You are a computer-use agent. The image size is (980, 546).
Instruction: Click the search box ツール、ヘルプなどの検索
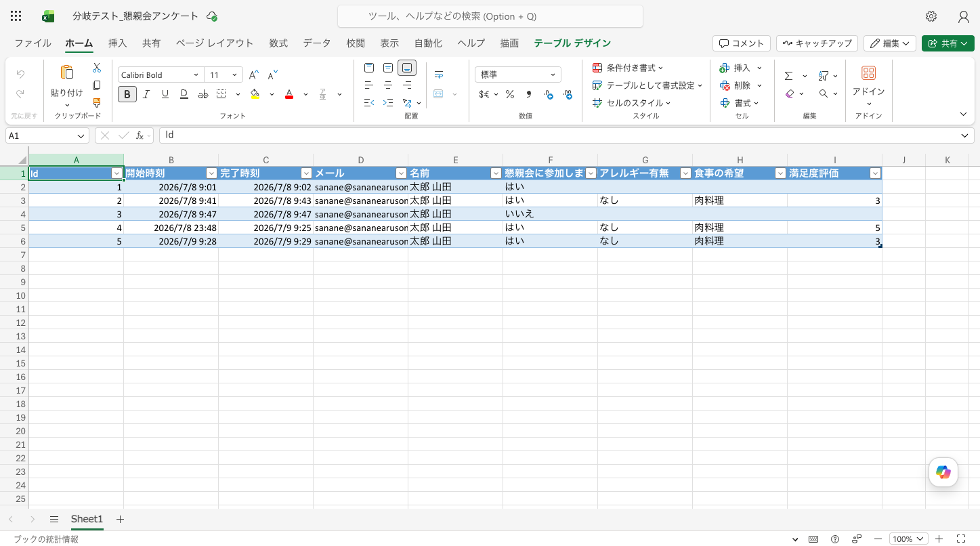(490, 16)
